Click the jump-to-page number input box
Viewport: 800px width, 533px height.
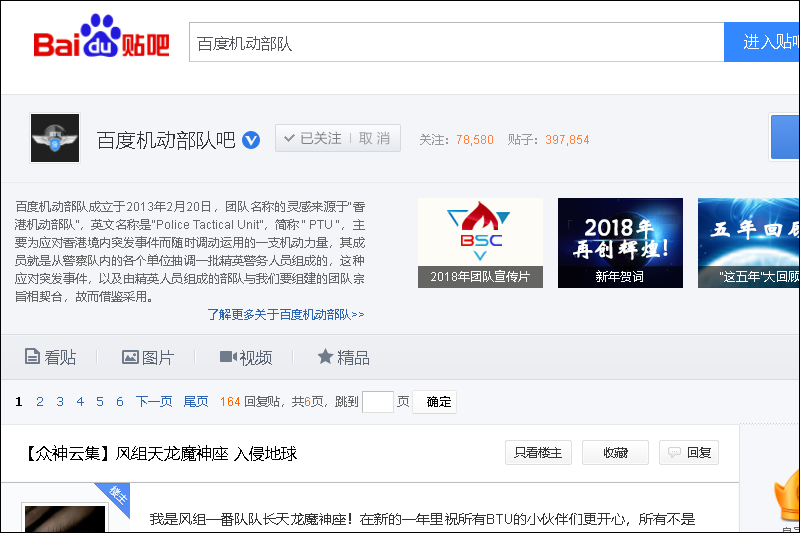pos(378,402)
